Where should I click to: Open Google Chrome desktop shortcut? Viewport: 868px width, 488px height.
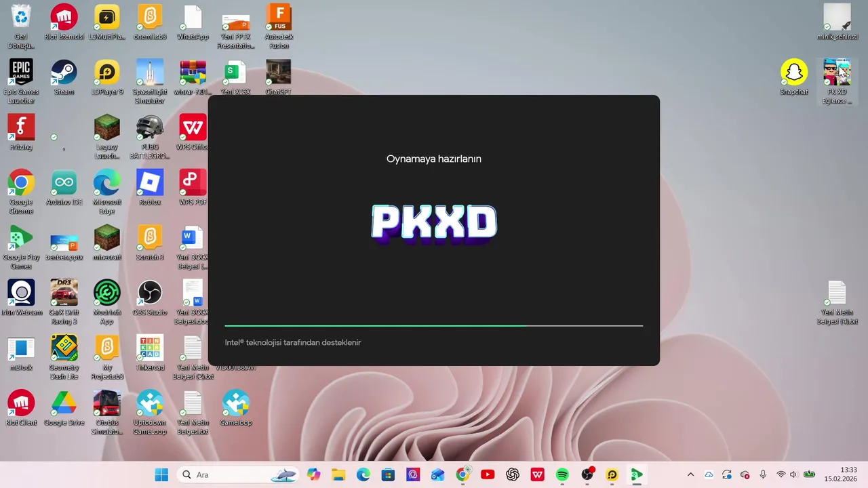(21, 192)
